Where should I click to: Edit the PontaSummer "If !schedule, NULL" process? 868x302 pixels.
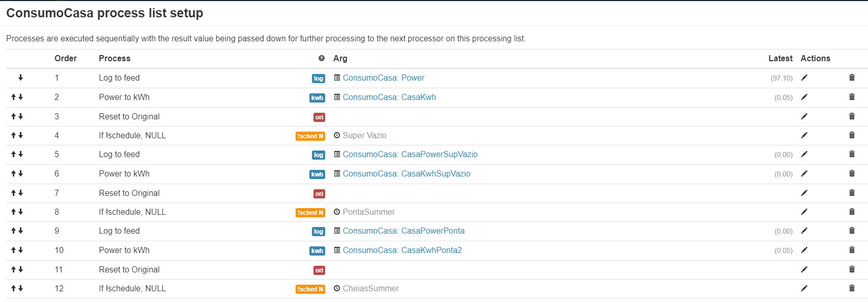[x=804, y=212]
